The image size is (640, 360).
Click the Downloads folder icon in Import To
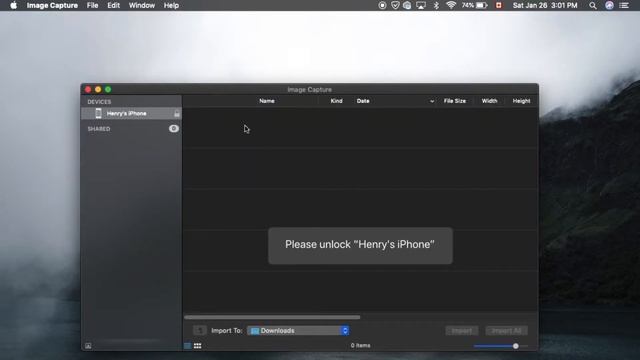coord(255,331)
